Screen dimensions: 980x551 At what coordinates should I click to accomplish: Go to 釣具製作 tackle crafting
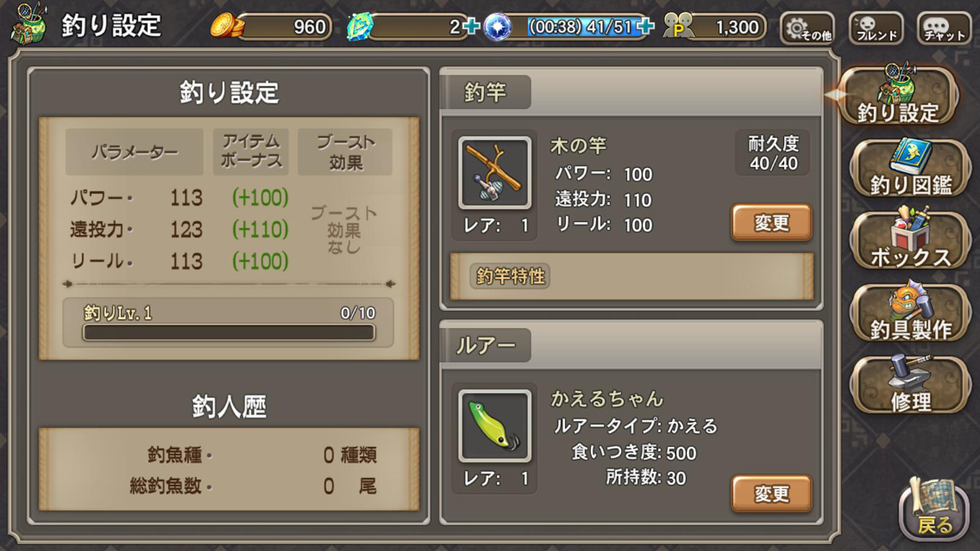[910, 312]
